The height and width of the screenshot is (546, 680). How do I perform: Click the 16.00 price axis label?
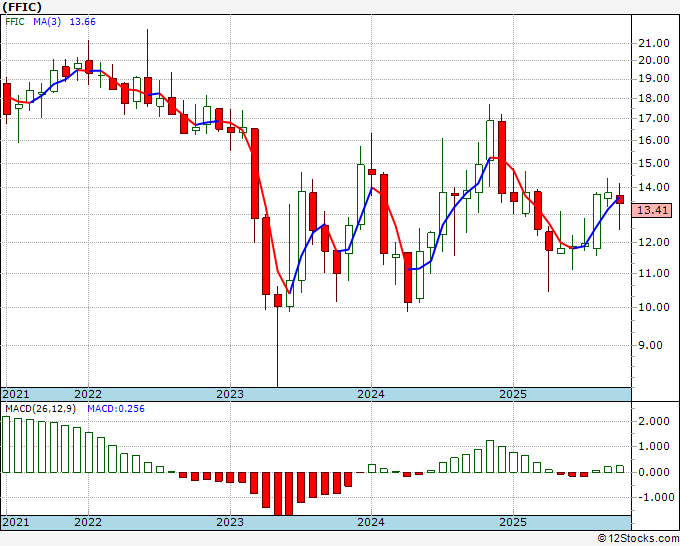(654, 140)
